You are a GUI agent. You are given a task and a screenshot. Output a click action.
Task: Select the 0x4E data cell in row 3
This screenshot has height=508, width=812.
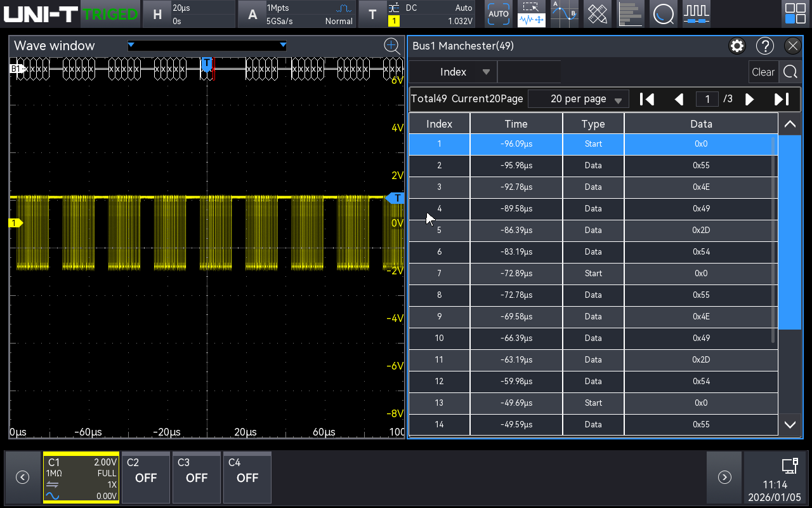tap(701, 187)
